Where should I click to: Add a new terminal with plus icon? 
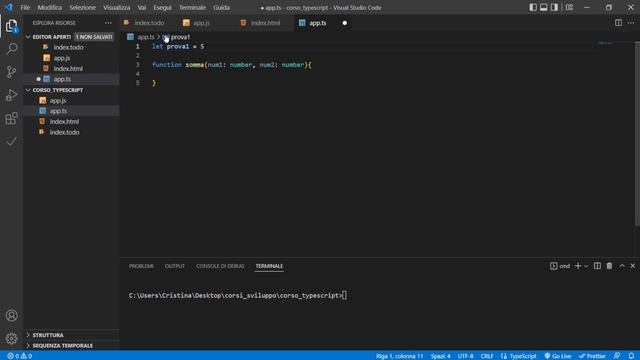578,266
